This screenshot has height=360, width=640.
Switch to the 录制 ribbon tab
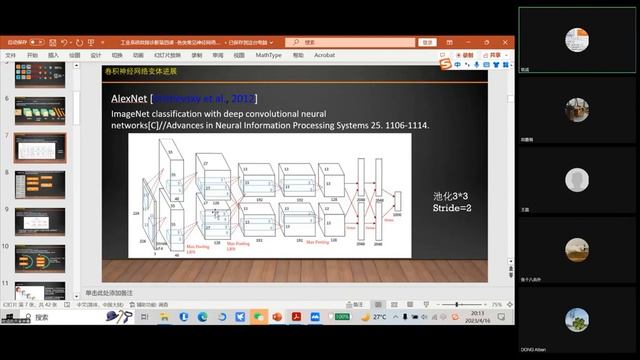(x=197, y=55)
